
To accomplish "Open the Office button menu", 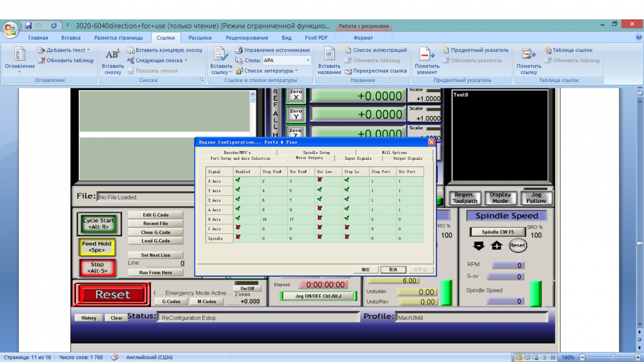I will pyautogui.click(x=11, y=28).
